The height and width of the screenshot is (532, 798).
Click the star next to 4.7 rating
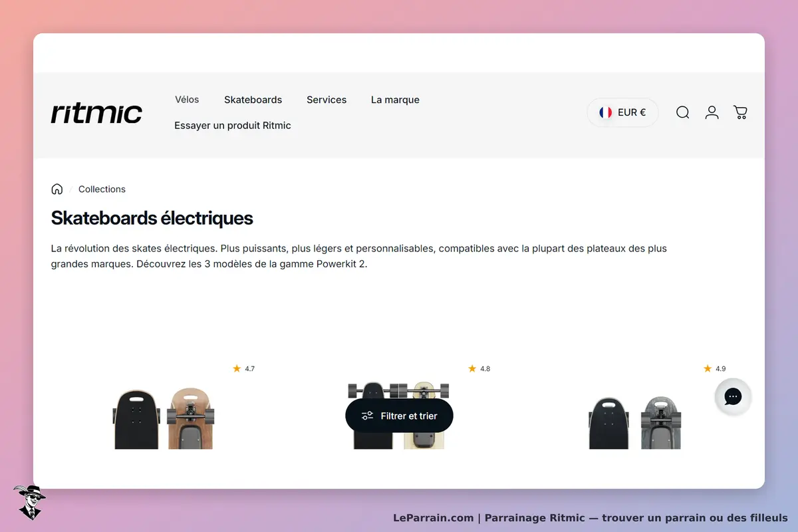tap(237, 368)
